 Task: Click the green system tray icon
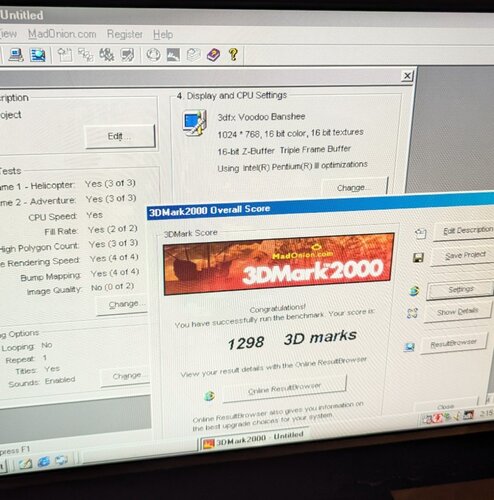point(447,416)
